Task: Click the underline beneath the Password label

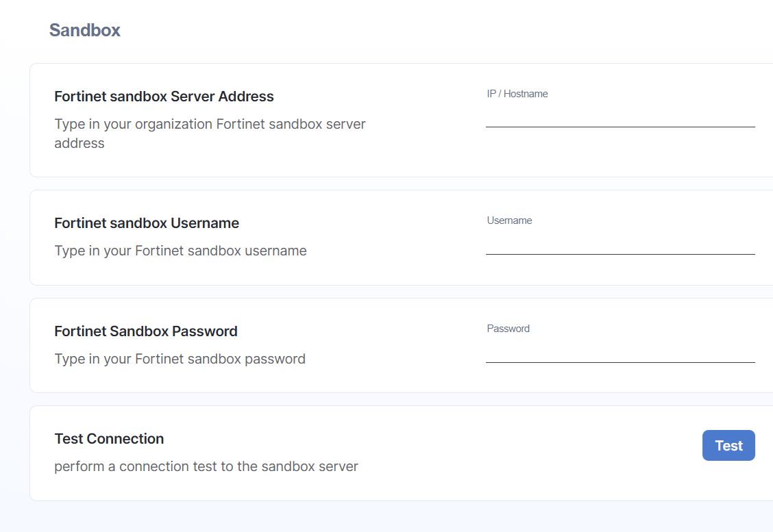Action: pyautogui.click(x=620, y=362)
